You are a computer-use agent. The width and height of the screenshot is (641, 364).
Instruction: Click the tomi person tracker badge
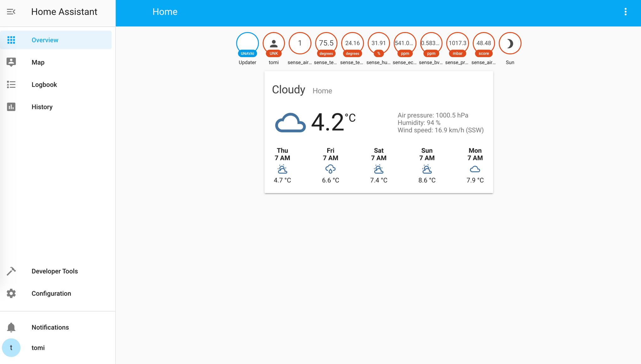[273, 43]
